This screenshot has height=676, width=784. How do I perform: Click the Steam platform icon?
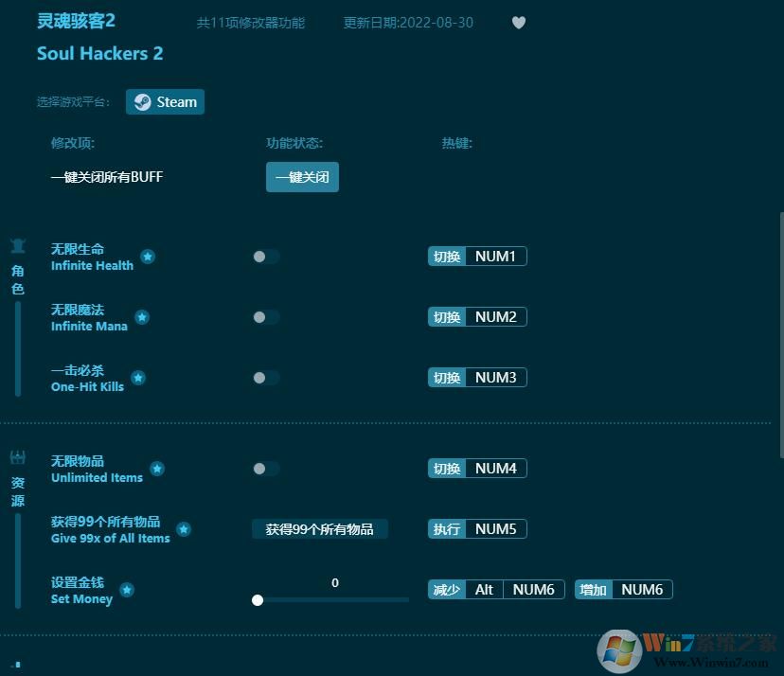(x=142, y=101)
